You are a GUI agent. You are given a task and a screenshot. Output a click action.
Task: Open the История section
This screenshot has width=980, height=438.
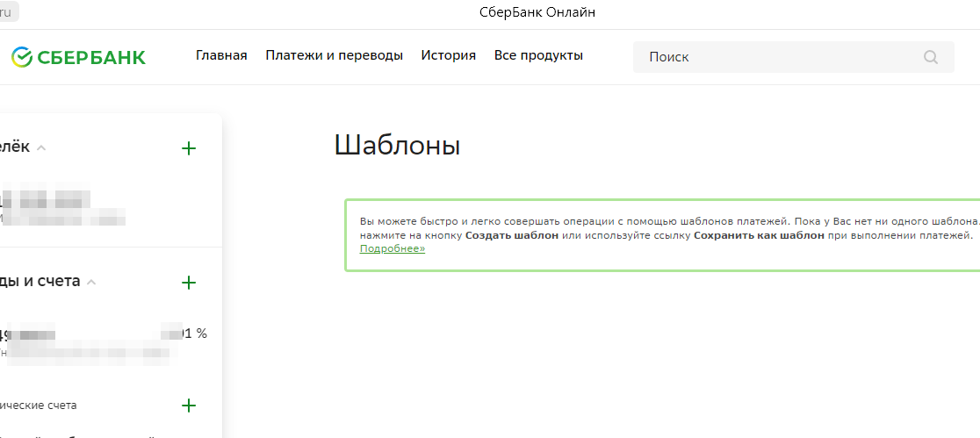coord(448,55)
